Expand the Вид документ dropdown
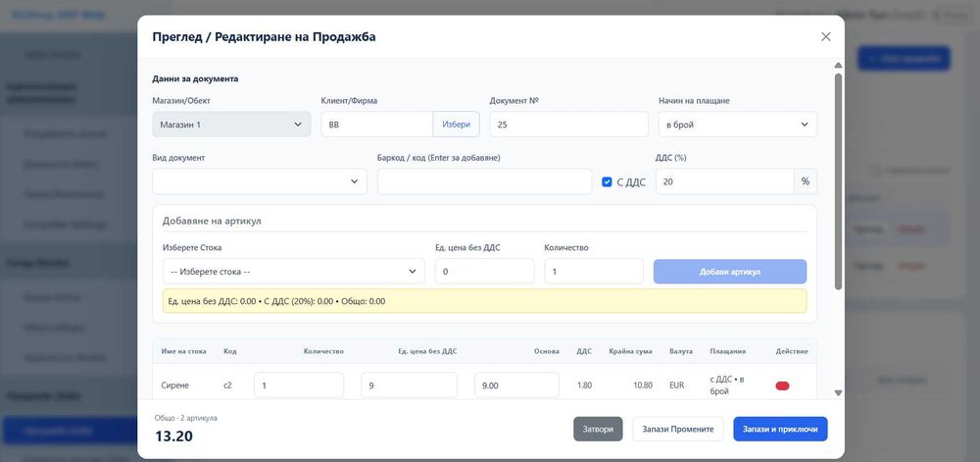 click(260, 181)
